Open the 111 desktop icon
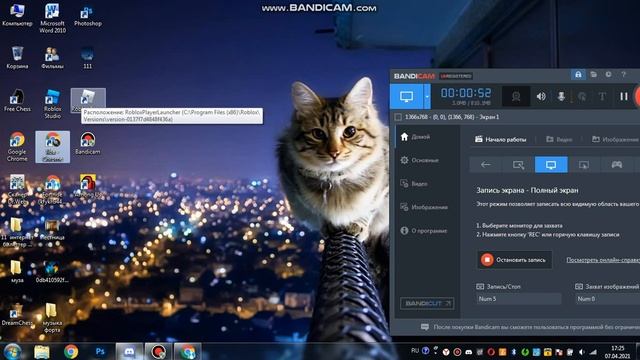 click(87, 58)
